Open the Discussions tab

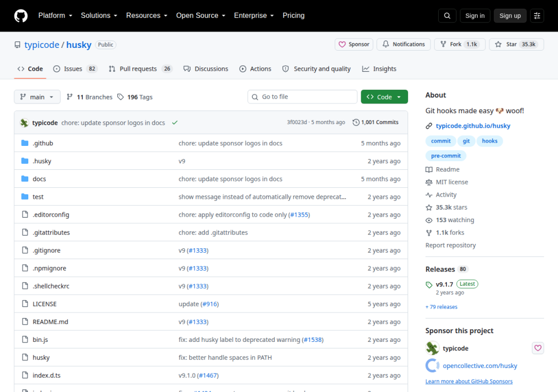click(205, 69)
